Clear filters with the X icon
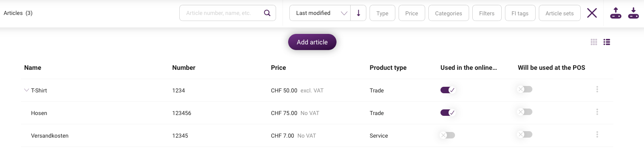Image resolution: width=644 pixels, height=157 pixels. click(x=592, y=13)
